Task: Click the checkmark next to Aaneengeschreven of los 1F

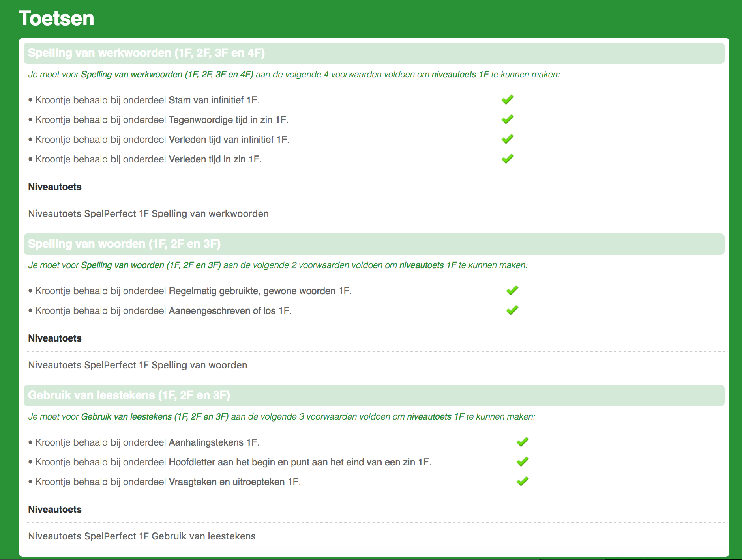Action: tap(512, 310)
